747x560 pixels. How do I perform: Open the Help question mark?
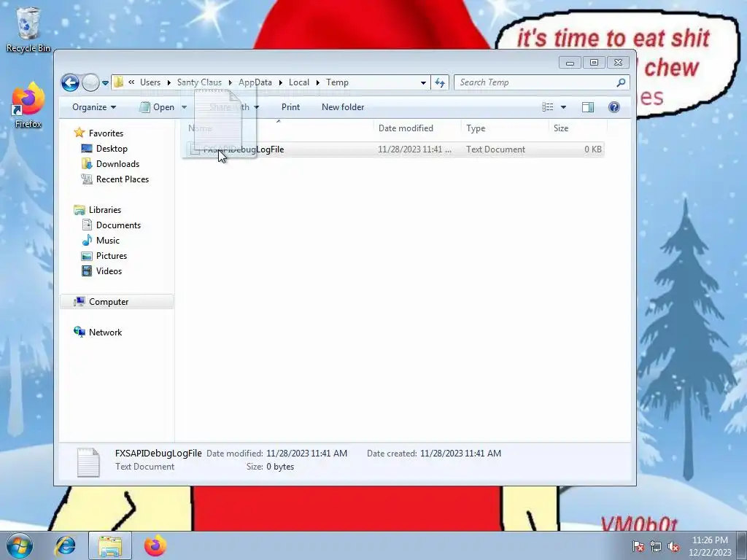pos(614,107)
